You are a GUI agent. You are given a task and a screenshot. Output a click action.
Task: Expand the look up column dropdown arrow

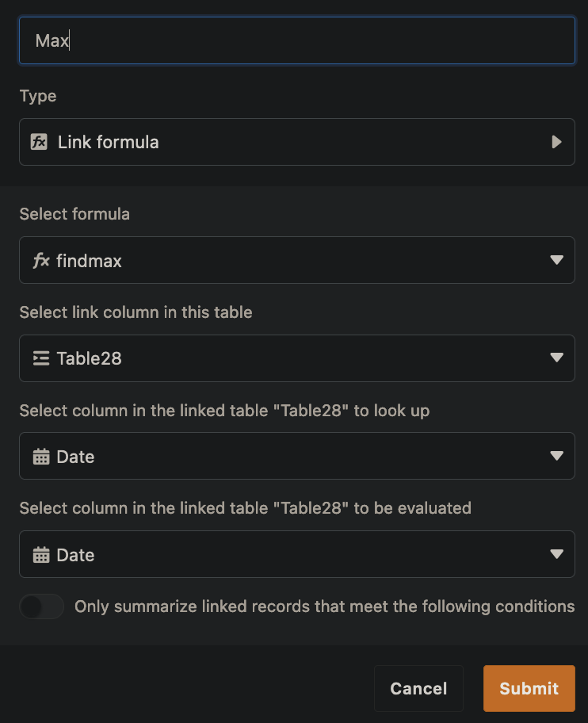556,457
